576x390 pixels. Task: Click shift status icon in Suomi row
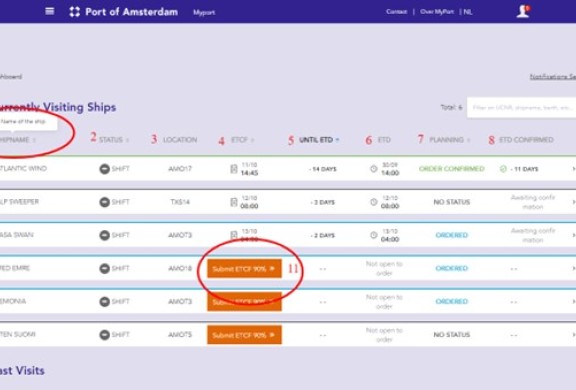pos(104,335)
